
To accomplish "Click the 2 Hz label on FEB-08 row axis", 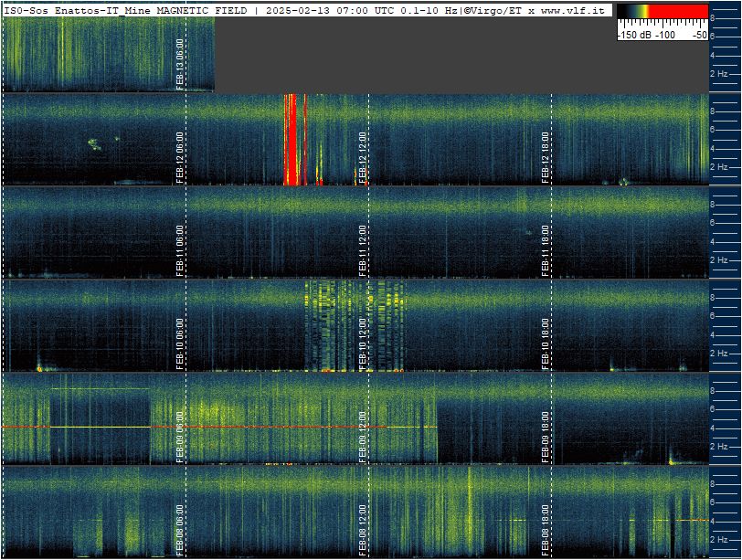I will (718, 540).
